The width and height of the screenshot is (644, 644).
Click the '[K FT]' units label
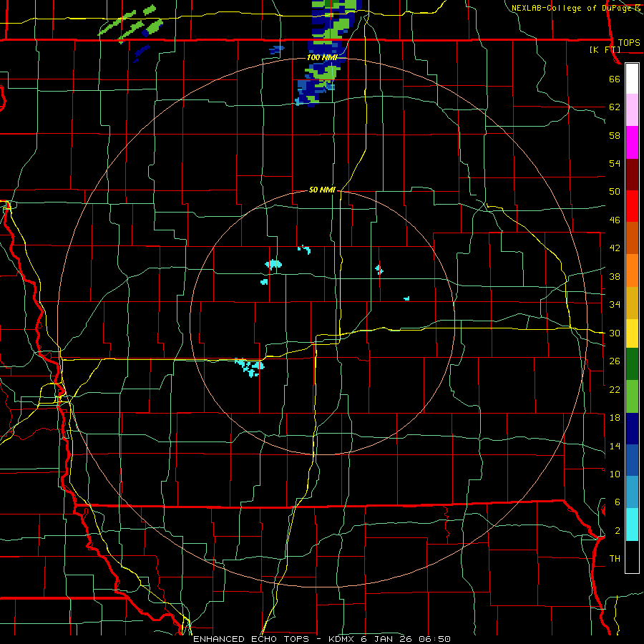(x=605, y=50)
